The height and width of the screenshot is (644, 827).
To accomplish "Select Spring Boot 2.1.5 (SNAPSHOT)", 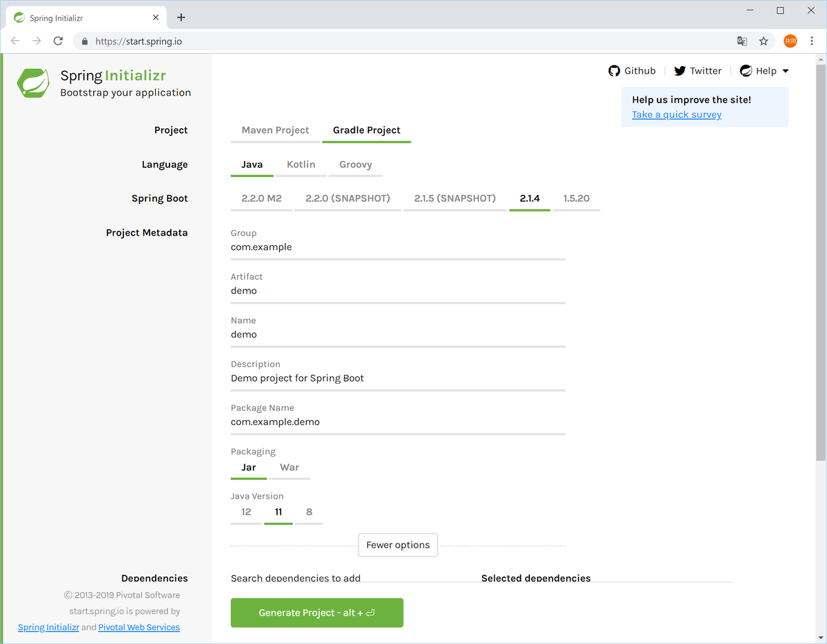I will 455,198.
